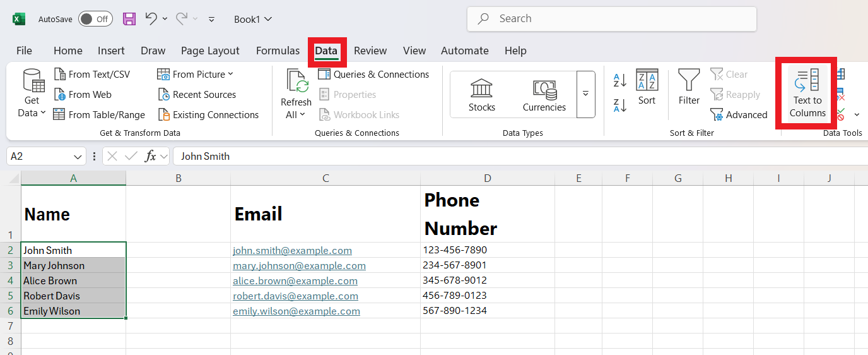868x355 pixels.
Task: Open the john.smith@example.com link
Action: pos(293,251)
